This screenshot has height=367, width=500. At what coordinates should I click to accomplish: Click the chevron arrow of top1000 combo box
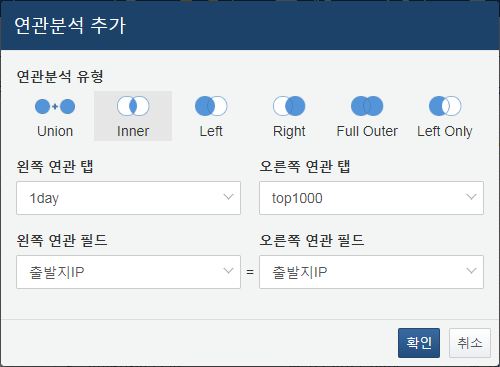pos(471,197)
